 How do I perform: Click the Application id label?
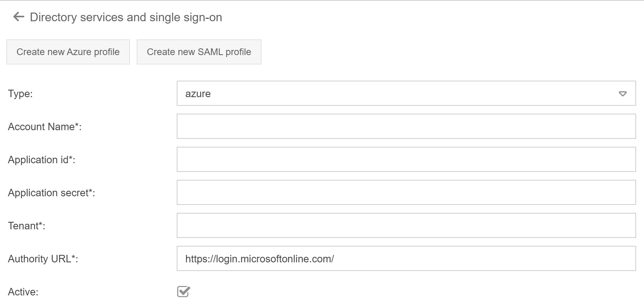[x=41, y=160]
